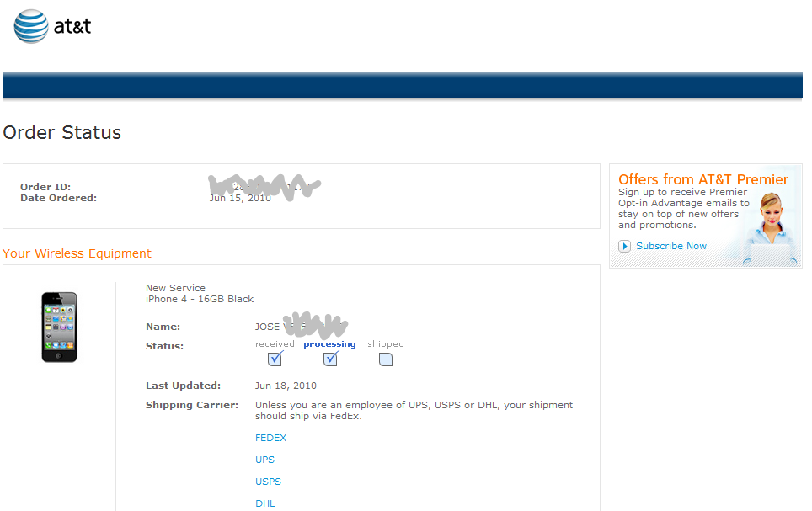This screenshot has height=511, width=812.
Task: Open the UPS tracking link
Action: pyautogui.click(x=264, y=460)
